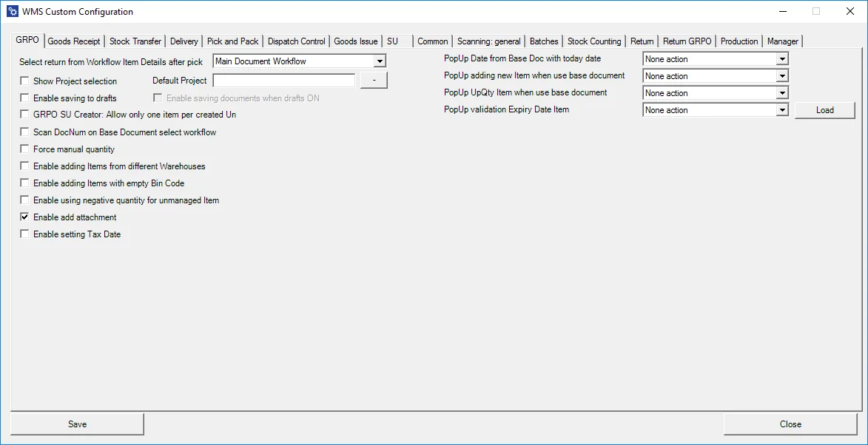This screenshot has width=868, height=445.
Task: Click the WMS application icon in title bar
Action: (11, 11)
